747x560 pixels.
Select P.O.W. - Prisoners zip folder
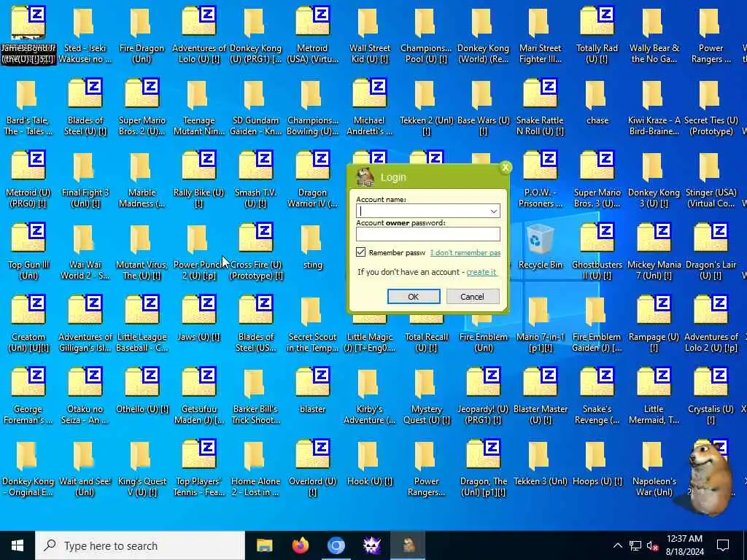tap(540, 180)
